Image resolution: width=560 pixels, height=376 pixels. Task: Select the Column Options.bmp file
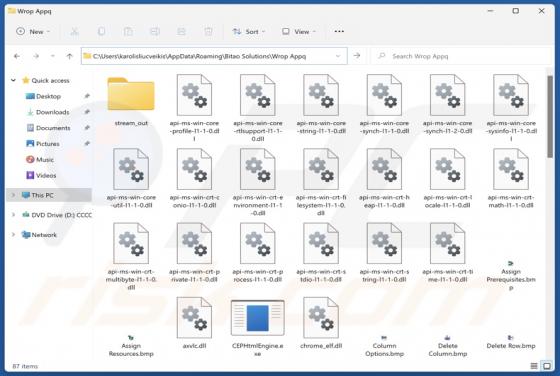pyautogui.click(x=384, y=346)
